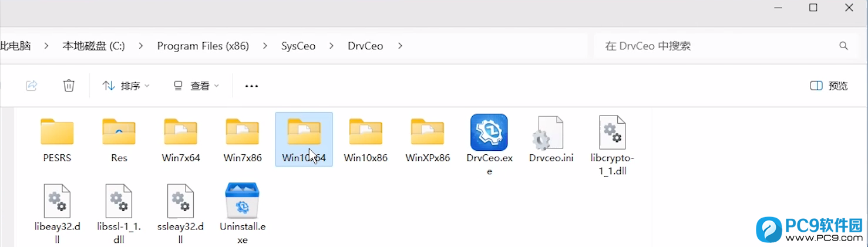Select the Uninstall.exe file icon
Image resolution: width=868 pixels, height=247 pixels.
coord(242,201)
